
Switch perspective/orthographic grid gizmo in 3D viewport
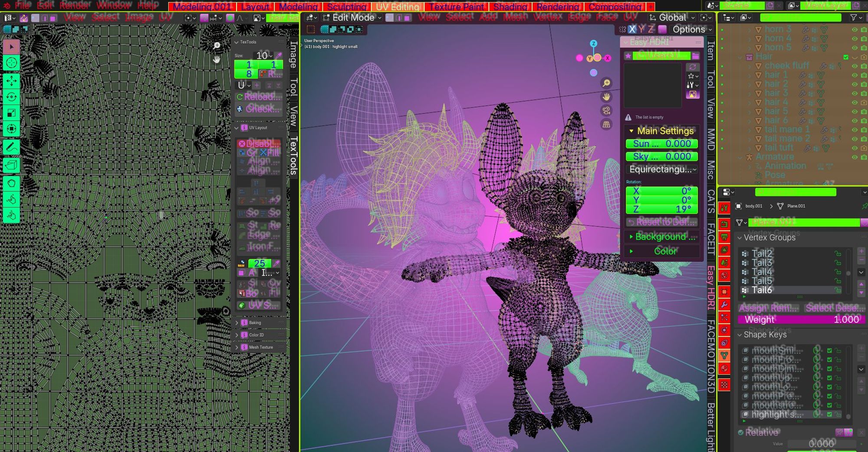click(606, 125)
